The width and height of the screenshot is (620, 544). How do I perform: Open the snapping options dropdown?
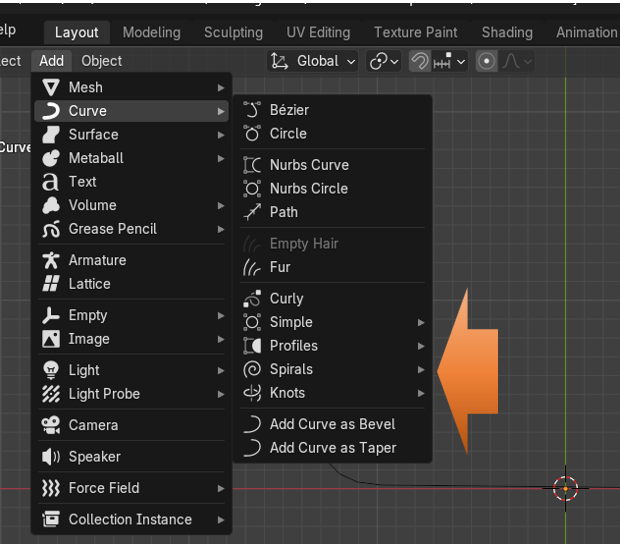coord(449,61)
